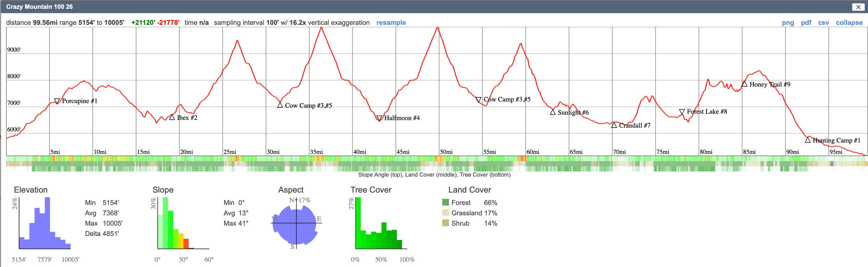Click the Sunlight #6 triangle marker
This screenshot has height=267, width=868.
click(x=553, y=112)
